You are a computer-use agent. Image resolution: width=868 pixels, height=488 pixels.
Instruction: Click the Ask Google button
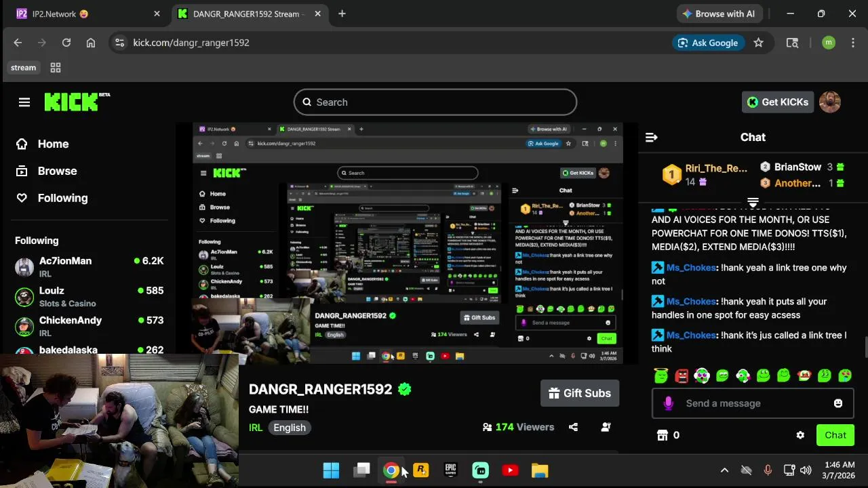[708, 43]
